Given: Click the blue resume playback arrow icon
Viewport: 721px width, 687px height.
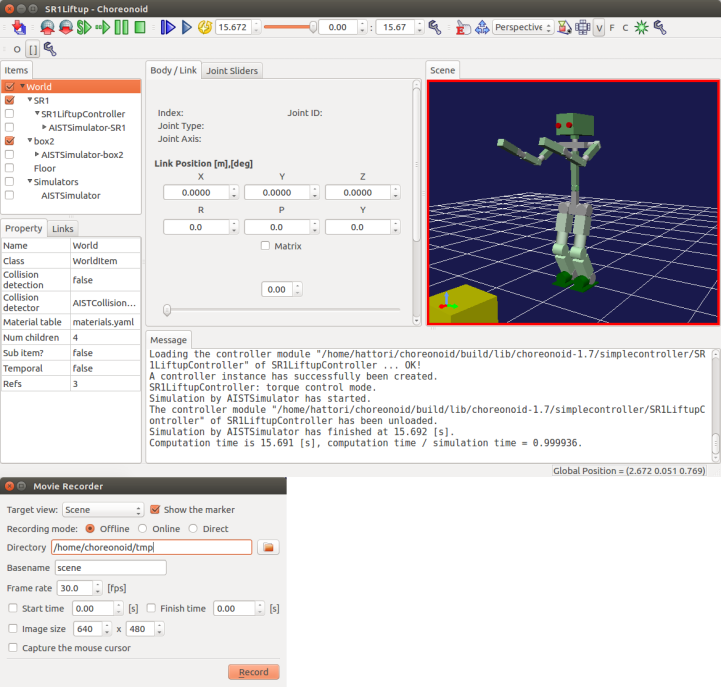Looking at the screenshot, I should (x=186, y=27).
